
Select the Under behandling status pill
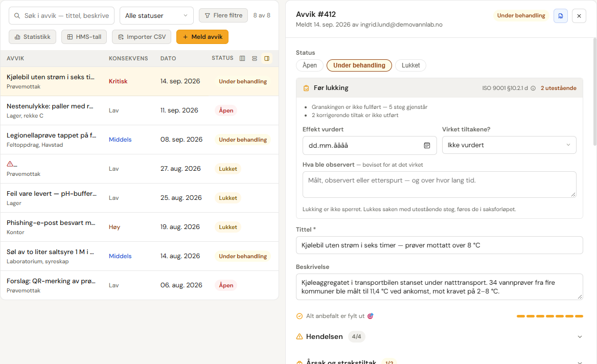coord(359,65)
